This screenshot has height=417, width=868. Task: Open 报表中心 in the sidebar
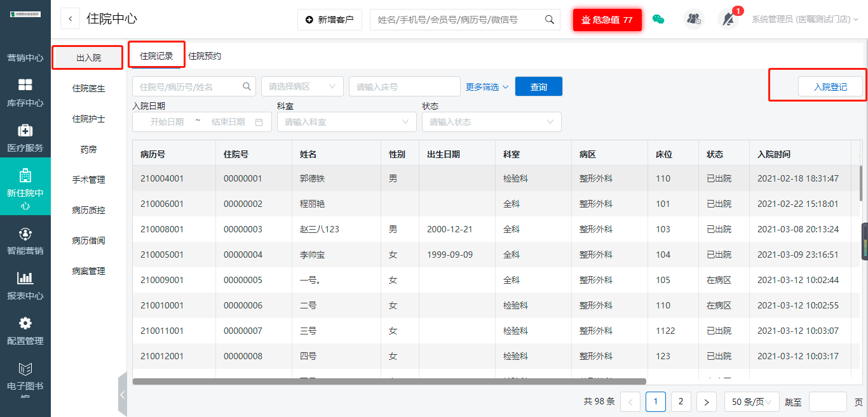[25, 286]
